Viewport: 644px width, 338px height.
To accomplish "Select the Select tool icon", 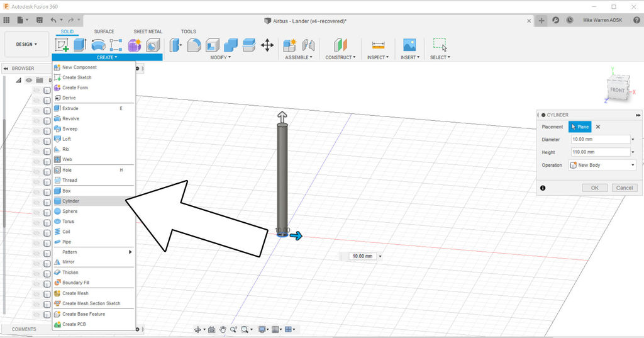I will pos(440,45).
